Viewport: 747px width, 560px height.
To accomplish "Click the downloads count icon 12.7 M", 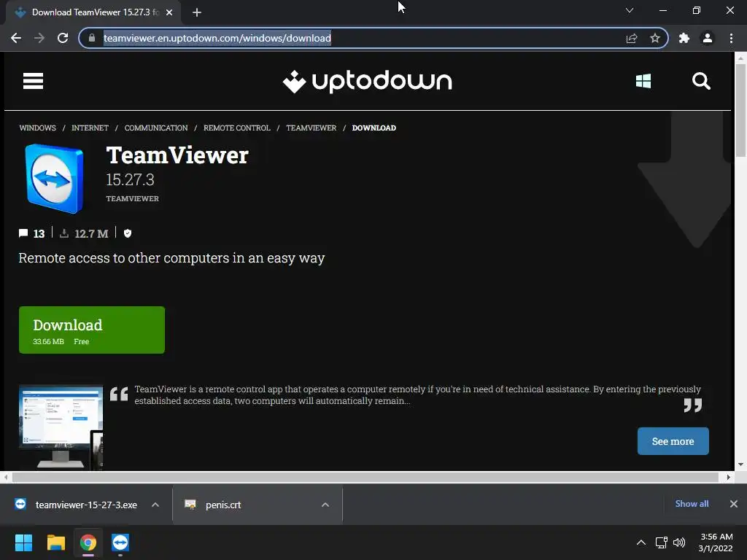I will [64, 233].
